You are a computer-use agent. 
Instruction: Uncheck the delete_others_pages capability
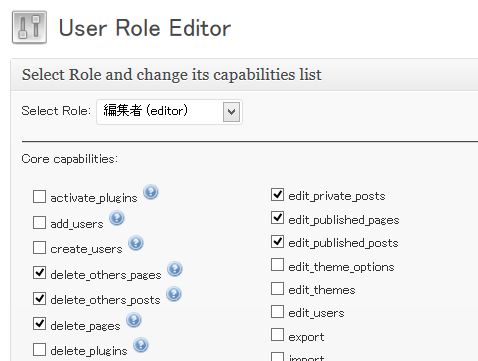(x=39, y=273)
